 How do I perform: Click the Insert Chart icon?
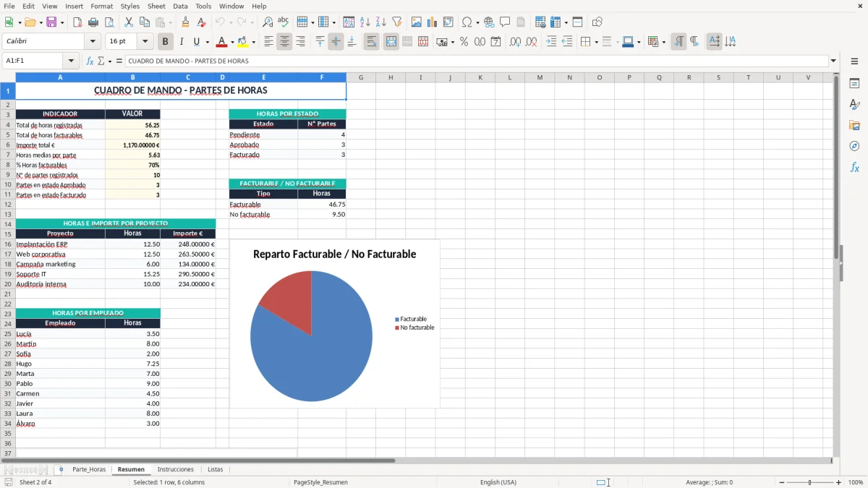point(433,22)
